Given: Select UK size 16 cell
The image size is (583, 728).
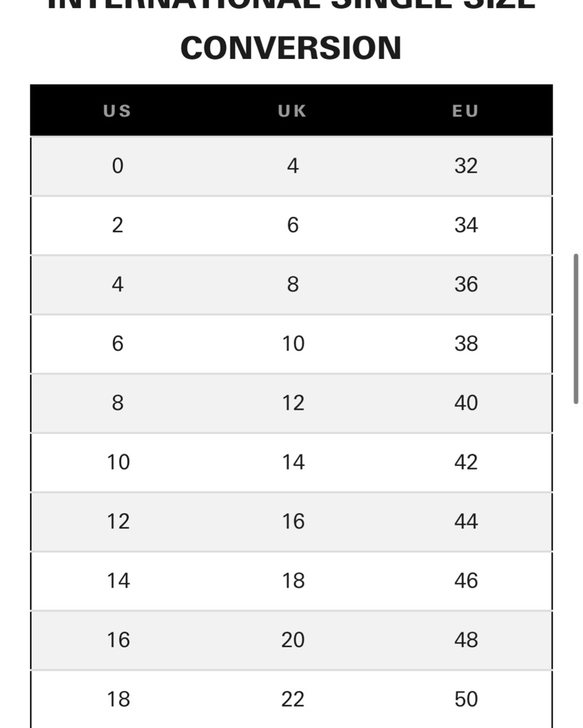Looking at the screenshot, I should click(293, 521).
